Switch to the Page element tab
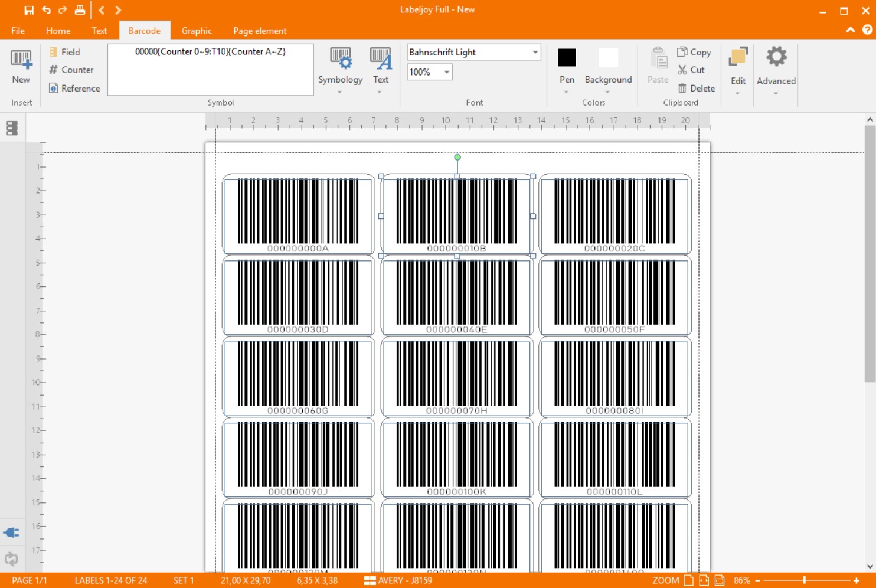This screenshot has width=876, height=588. tap(260, 31)
